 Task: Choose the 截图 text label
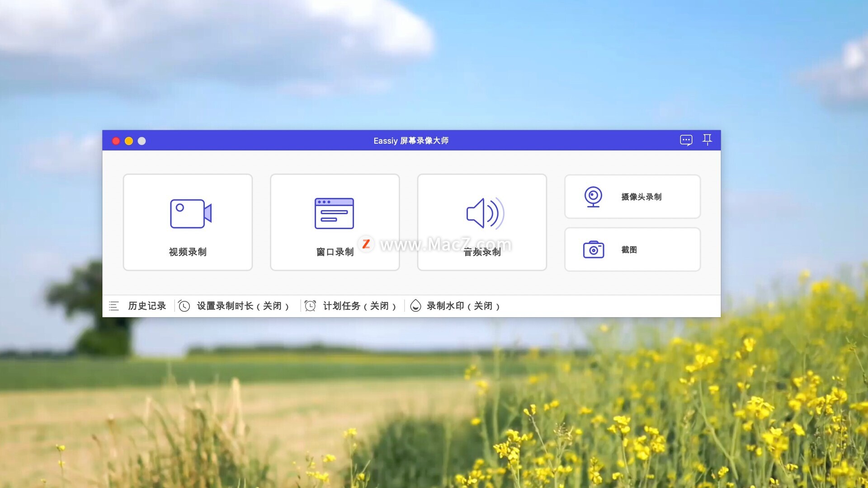coord(629,249)
